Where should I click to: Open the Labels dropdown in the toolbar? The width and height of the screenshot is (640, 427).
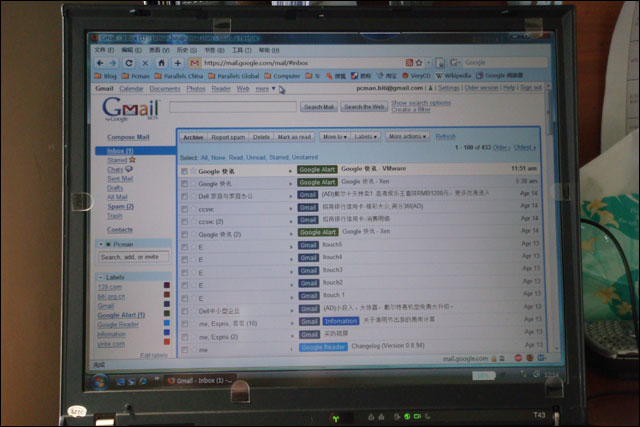365,137
